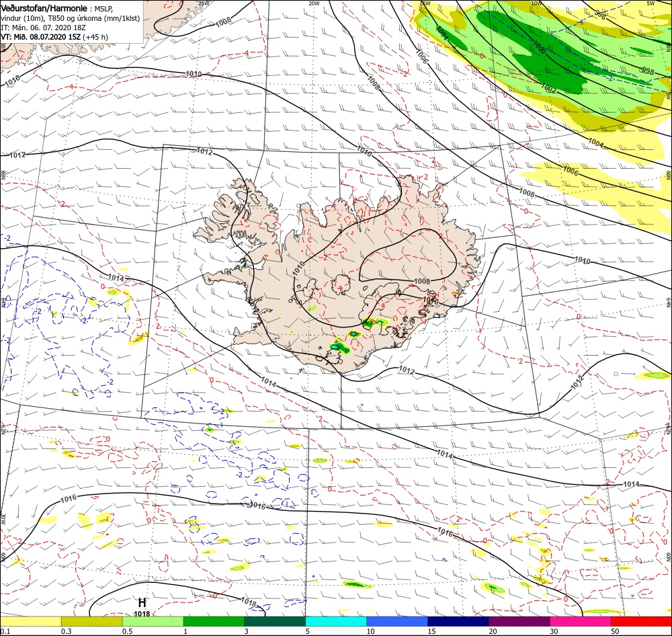Click the '20W' longitude label at top

pos(314,3)
